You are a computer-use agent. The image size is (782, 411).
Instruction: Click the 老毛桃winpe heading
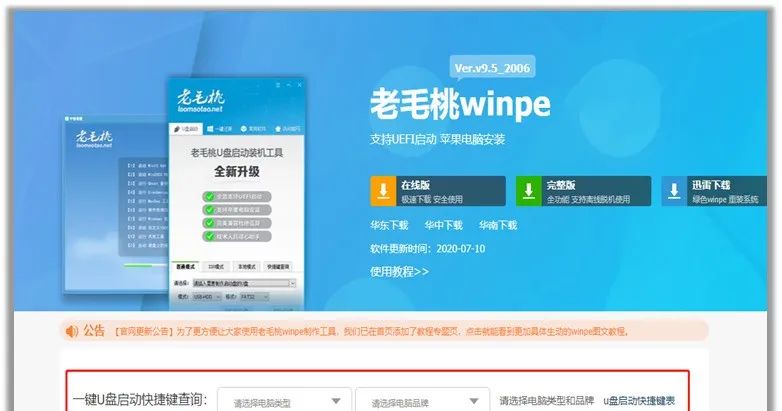(x=460, y=104)
